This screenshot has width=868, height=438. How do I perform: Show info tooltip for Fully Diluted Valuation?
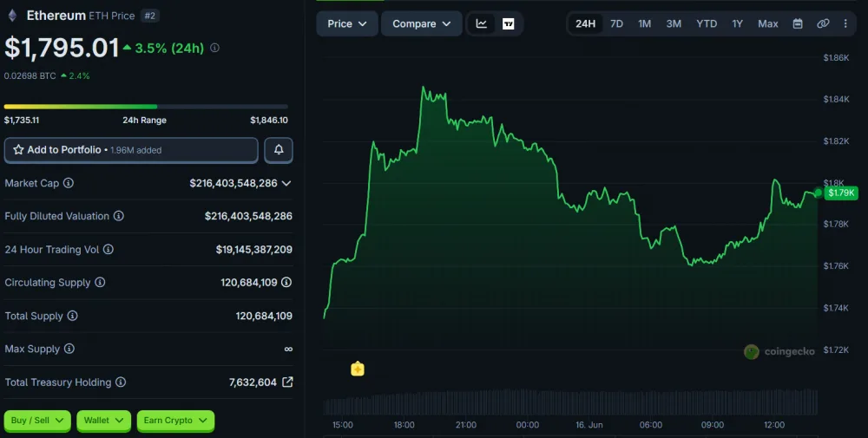pyautogui.click(x=118, y=216)
